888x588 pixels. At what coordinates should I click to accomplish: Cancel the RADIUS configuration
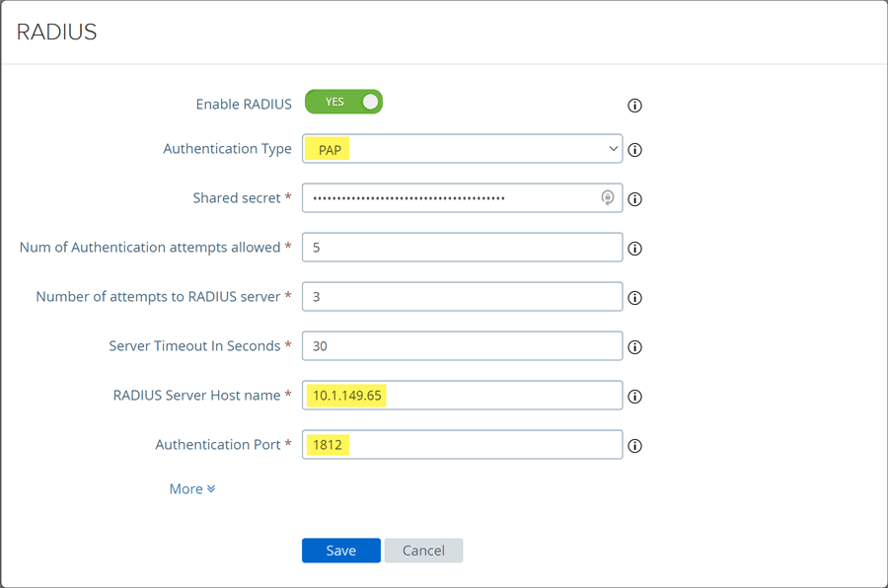(x=423, y=551)
